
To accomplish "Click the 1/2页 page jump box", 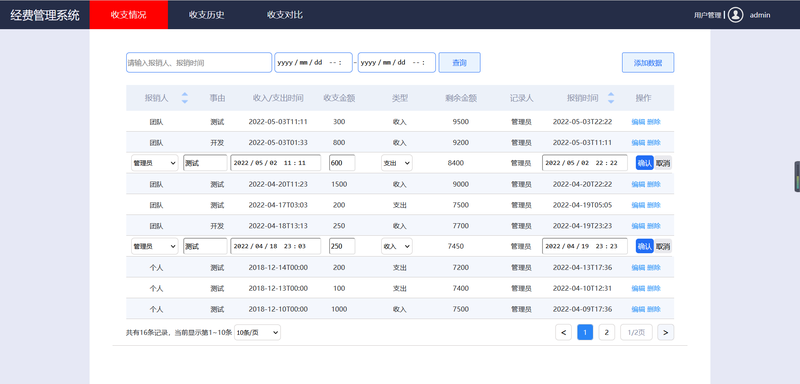I will pos(636,332).
